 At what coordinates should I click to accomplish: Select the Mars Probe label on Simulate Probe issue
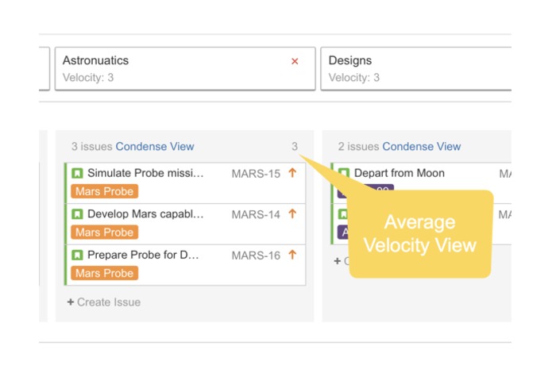pyautogui.click(x=105, y=191)
